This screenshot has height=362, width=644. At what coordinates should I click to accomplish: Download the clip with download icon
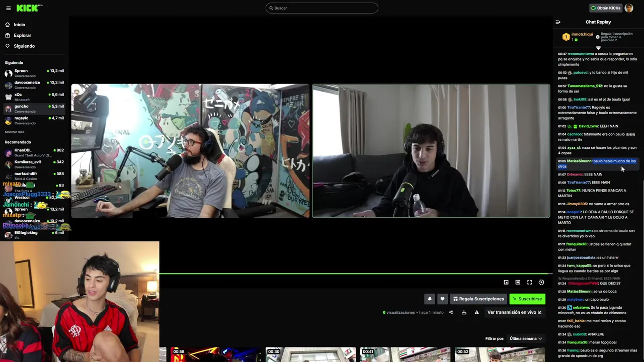(464, 312)
